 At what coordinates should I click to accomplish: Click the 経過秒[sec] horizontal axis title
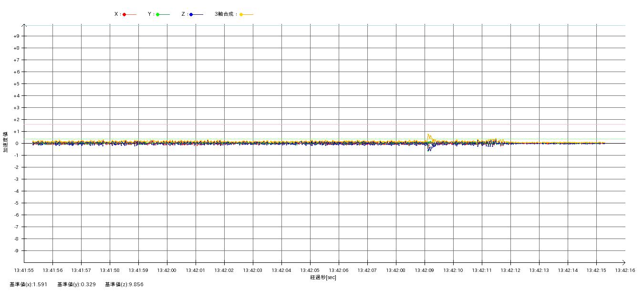click(x=323, y=277)
